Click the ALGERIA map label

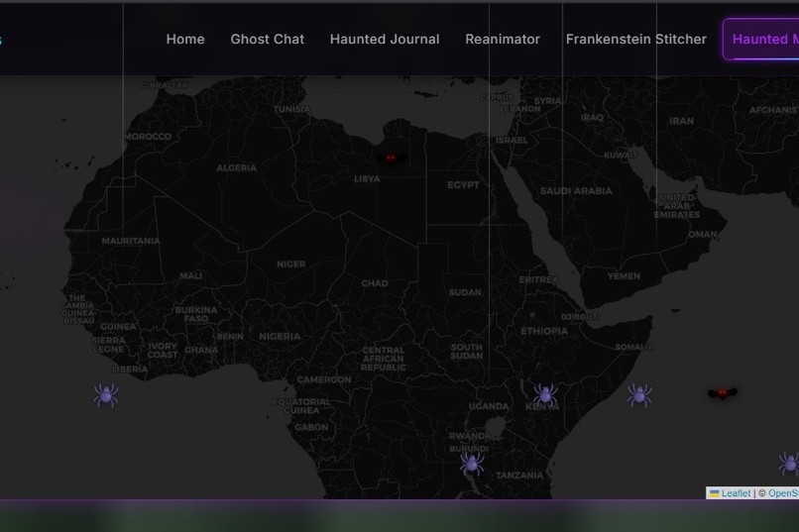click(237, 168)
